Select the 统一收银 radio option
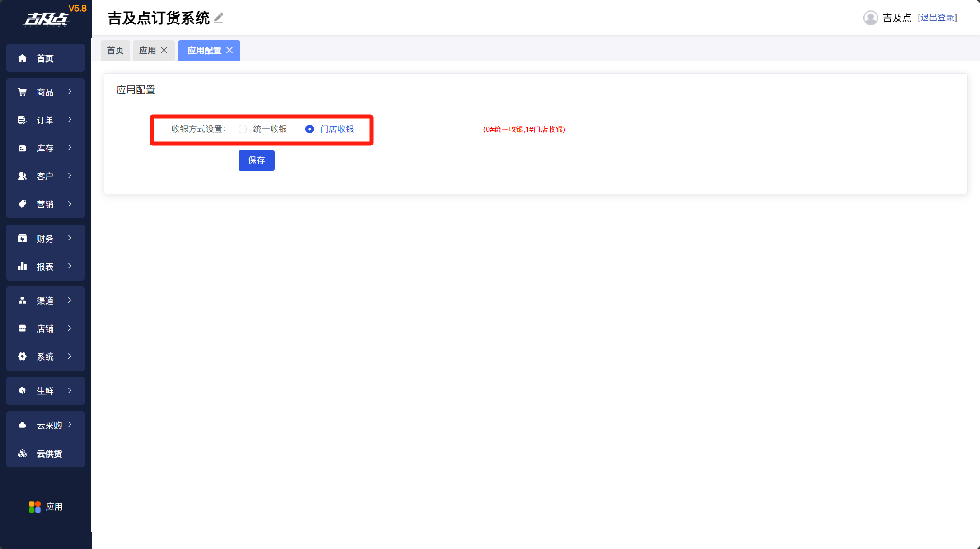This screenshot has width=980, height=549. point(243,129)
